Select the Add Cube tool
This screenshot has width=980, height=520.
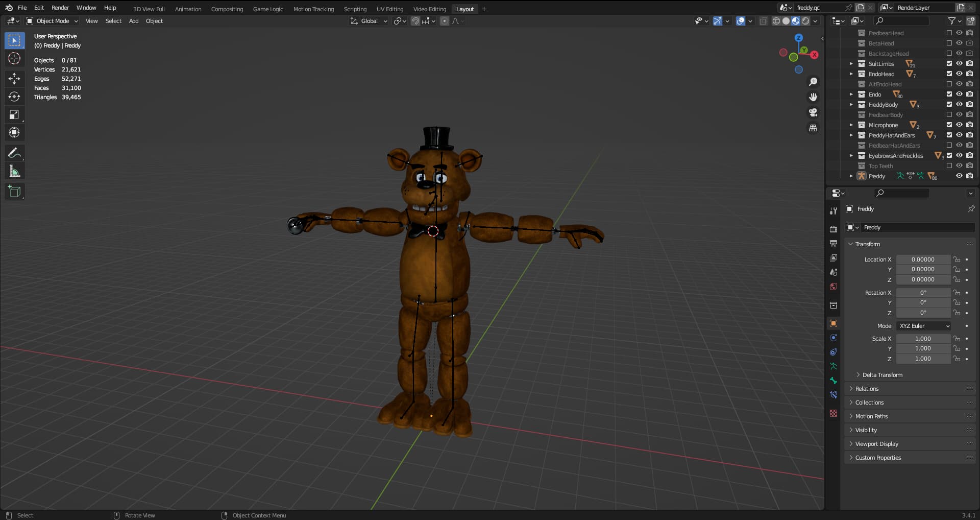click(x=14, y=192)
